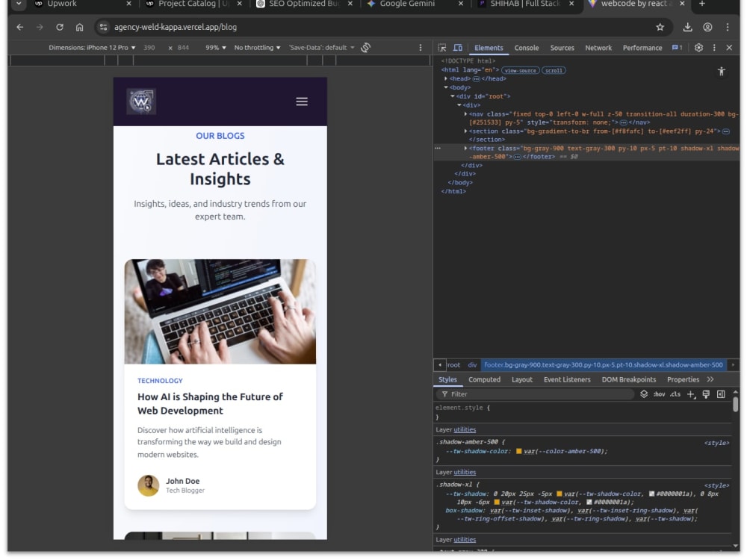Switch to the Console tab

pyautogui.click(x=527, y=48)
